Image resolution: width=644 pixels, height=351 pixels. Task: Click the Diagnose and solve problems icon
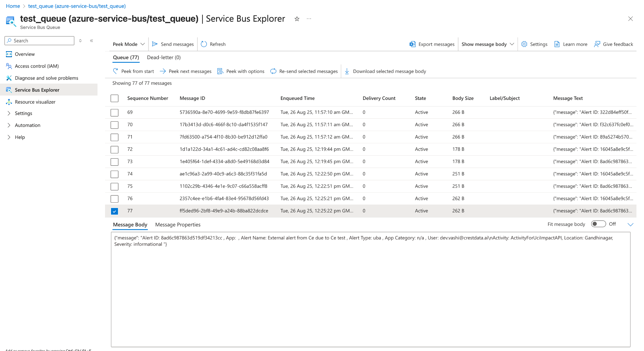coord(9,78)
